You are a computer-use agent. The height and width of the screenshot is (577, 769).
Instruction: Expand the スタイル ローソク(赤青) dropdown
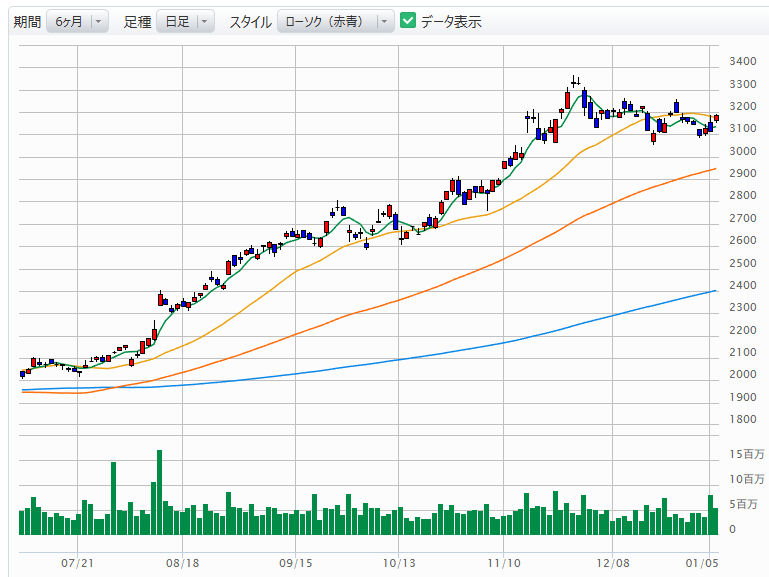point(335,21)
